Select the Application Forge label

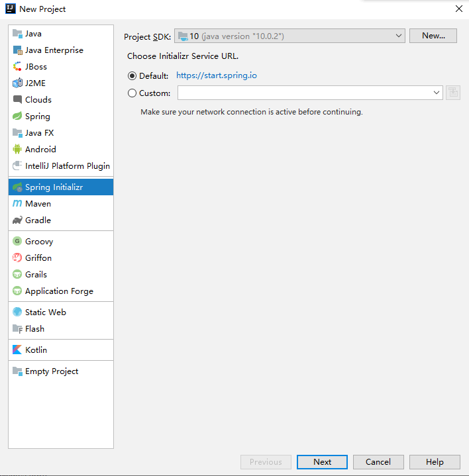coord(59,291)
